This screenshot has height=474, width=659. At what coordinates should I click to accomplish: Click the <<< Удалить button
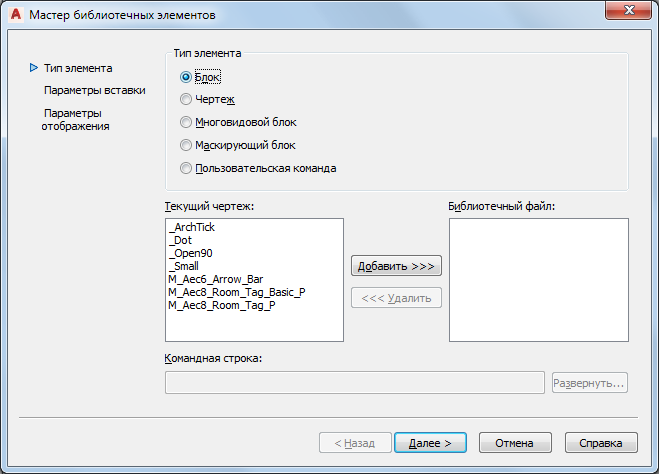click(x=396, y=298)
